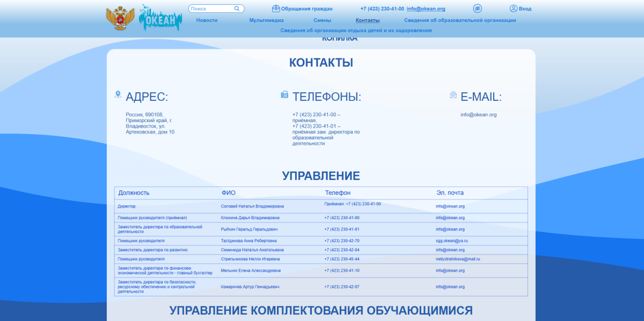Toggle the visually impaired version eye icon
644x321 pixels.
point(477,9)
